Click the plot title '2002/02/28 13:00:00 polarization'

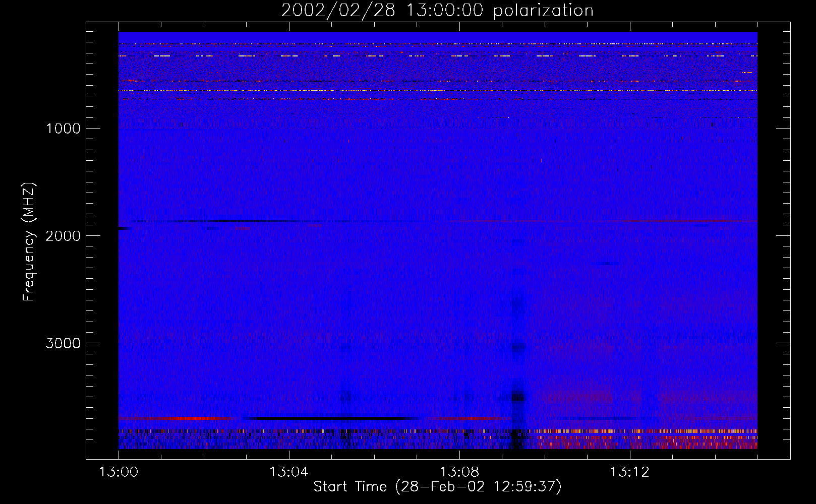click(x=437, y=11)
